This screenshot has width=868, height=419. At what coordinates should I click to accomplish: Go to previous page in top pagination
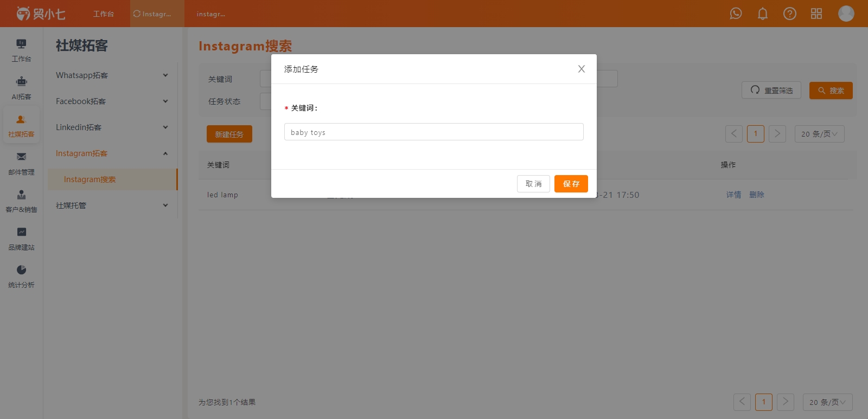pos(734,134)
